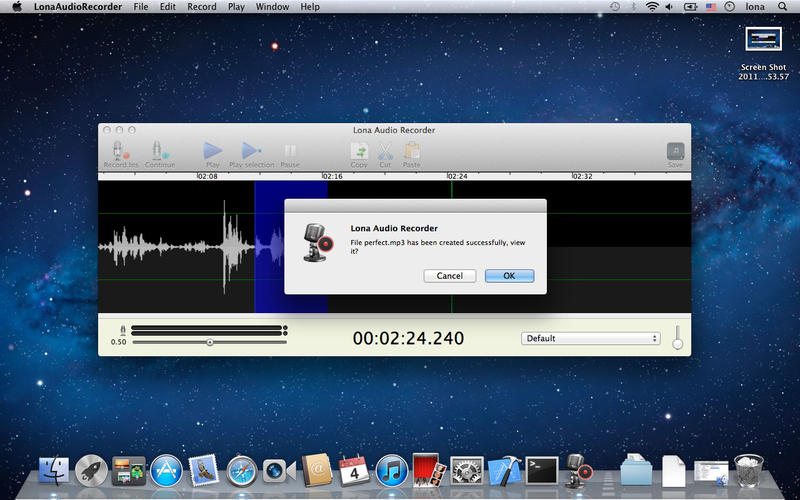Cancel the file created dialog

[x=449, y=276]
